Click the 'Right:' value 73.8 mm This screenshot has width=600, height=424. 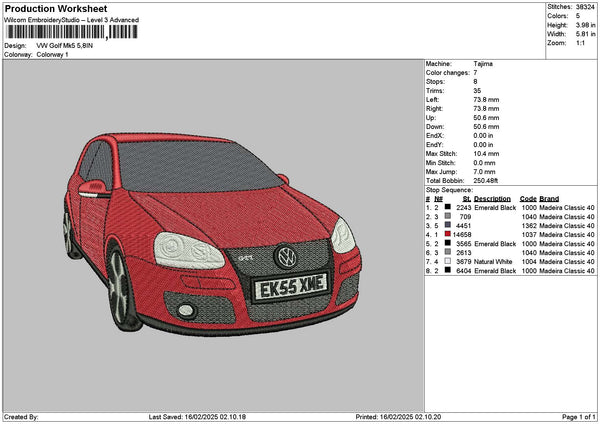[486, 109]
